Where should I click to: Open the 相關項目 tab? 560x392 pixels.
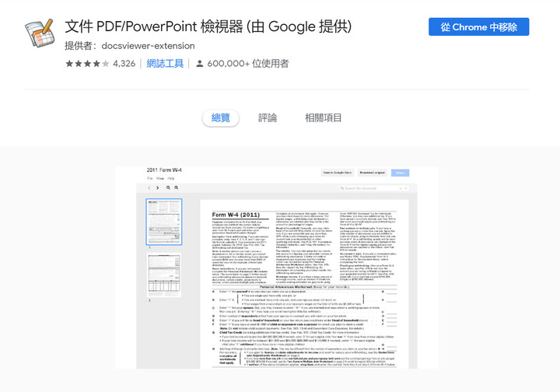[x=324, y=117]
